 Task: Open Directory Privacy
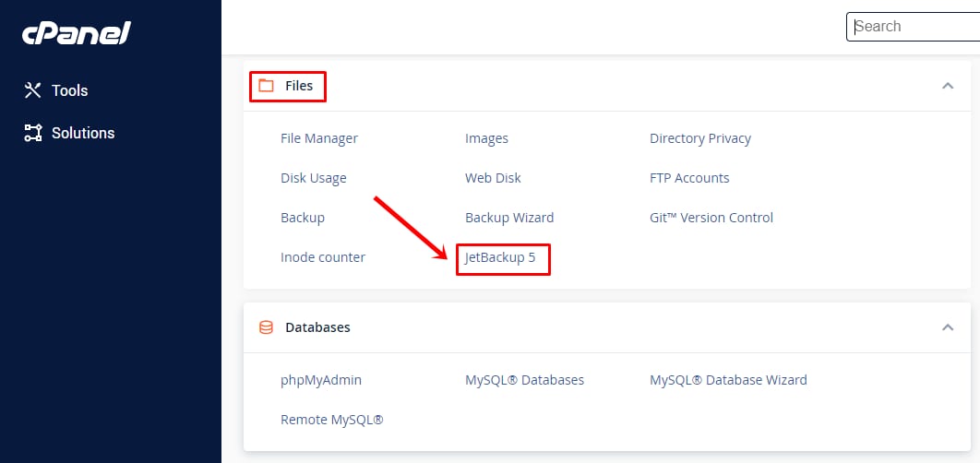[700, 138]
